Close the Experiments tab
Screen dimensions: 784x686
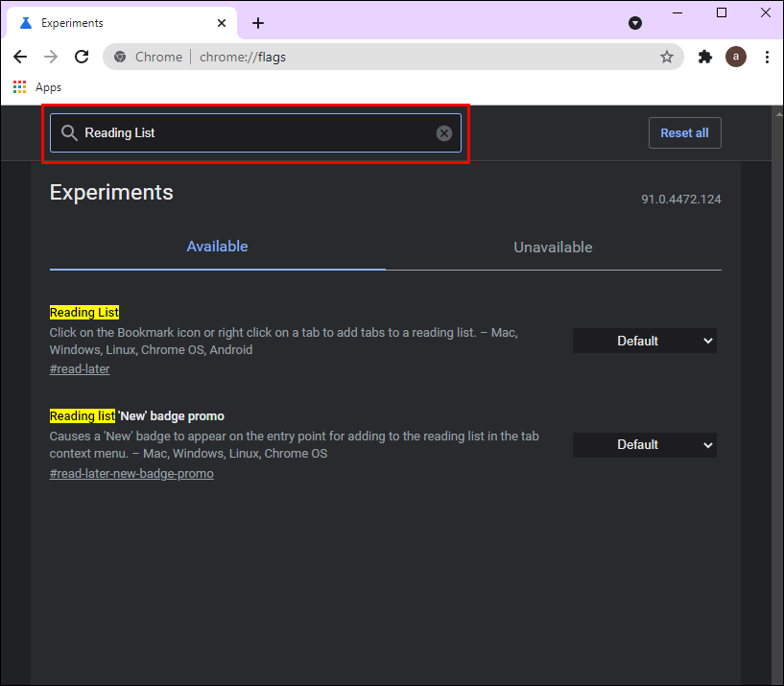pyautogui.click(x=222, y=23)
